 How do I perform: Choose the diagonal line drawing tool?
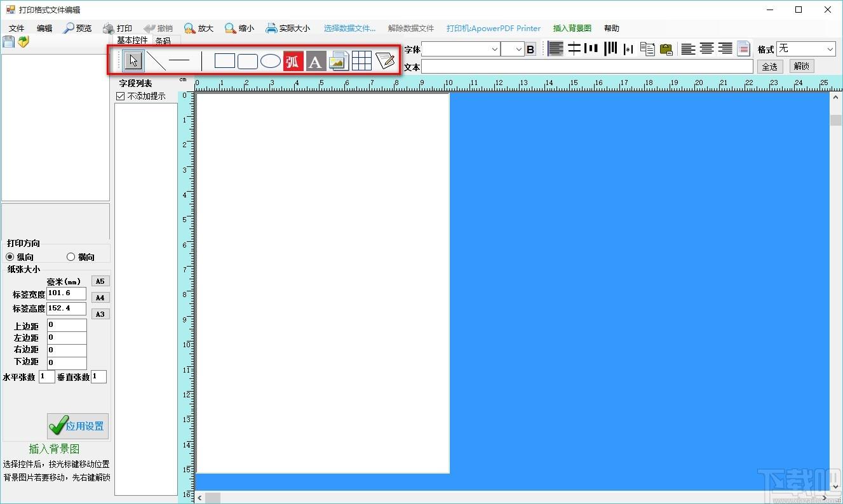(x=156, y=61)
